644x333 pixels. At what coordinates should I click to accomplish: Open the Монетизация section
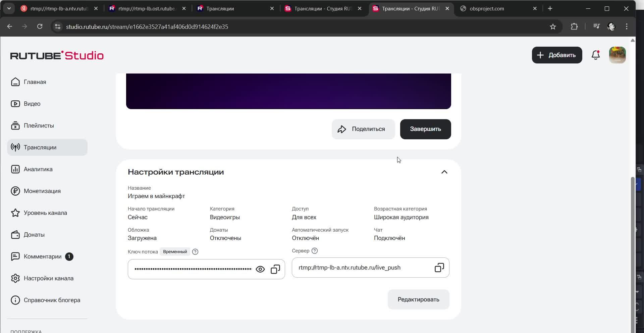(x=42, y=191)
